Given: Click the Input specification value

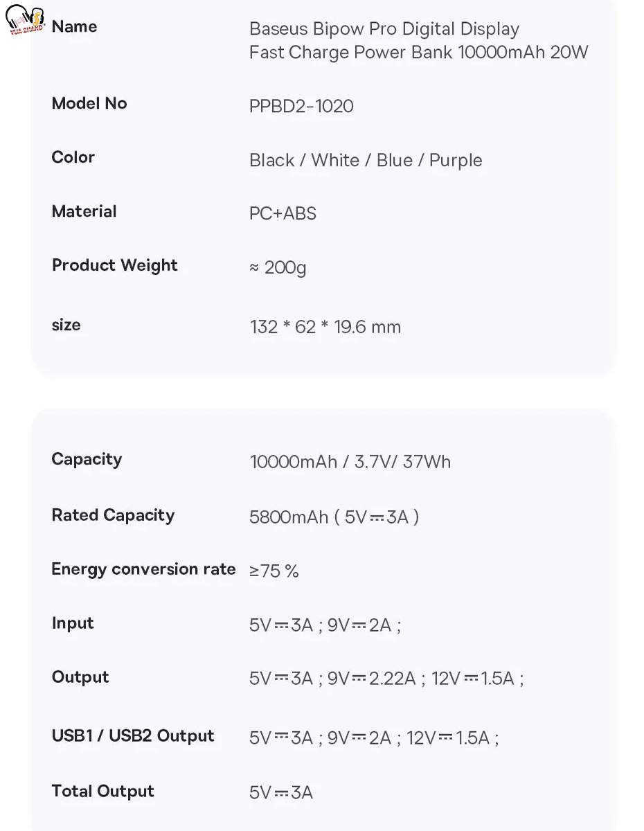Looking at the screenshot, I should tap(325, 625).
